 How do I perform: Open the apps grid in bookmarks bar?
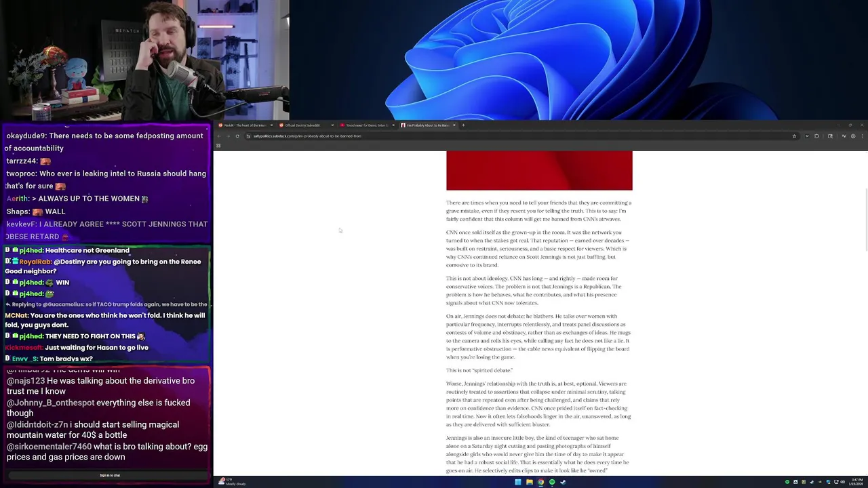pyautogui.click(x=218, y=146)
